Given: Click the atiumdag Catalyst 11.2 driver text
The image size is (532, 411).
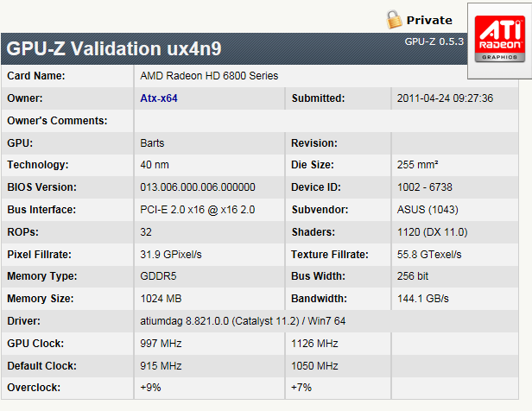Looking at the screenshot, I should (x=243, y=321).
